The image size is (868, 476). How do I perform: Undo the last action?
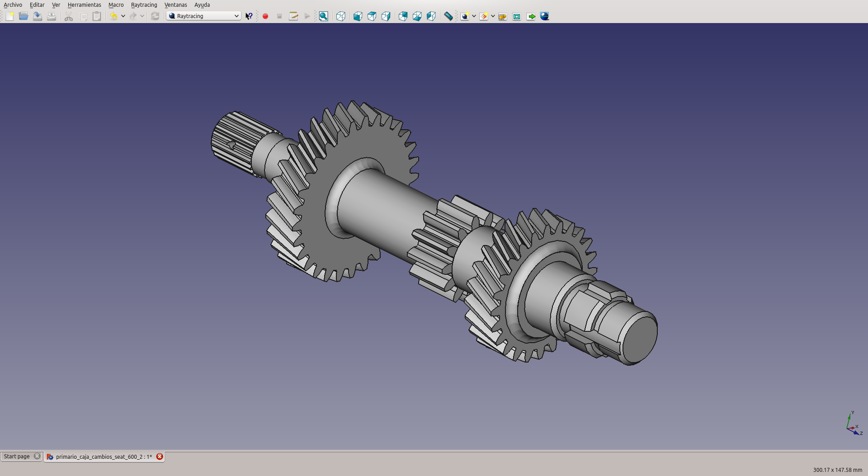click(x=113, y=16)
